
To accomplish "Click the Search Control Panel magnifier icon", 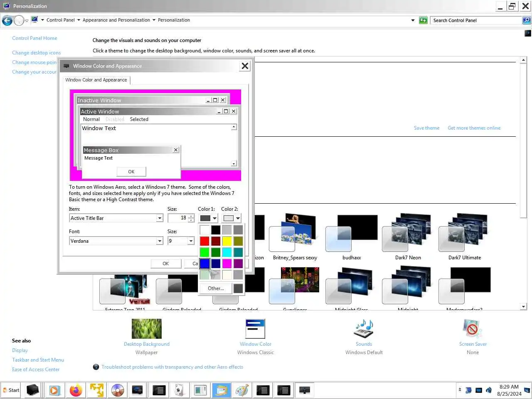I will tap(526, 20).
